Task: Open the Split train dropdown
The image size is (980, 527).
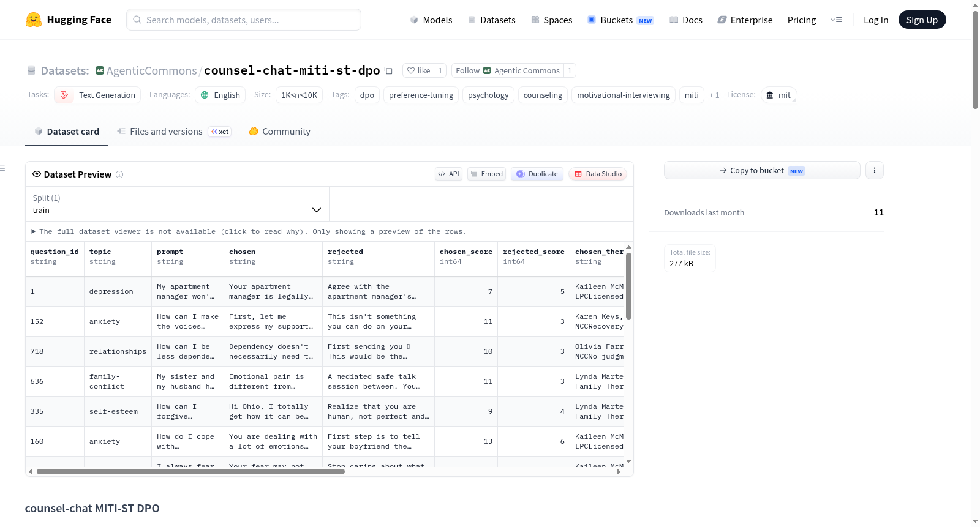Action: [177, 204]
